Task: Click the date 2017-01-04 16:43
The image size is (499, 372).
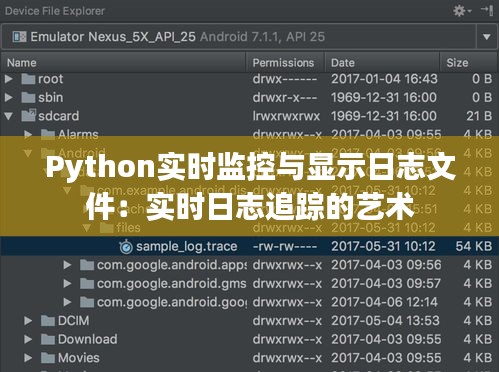Action: 384,79
